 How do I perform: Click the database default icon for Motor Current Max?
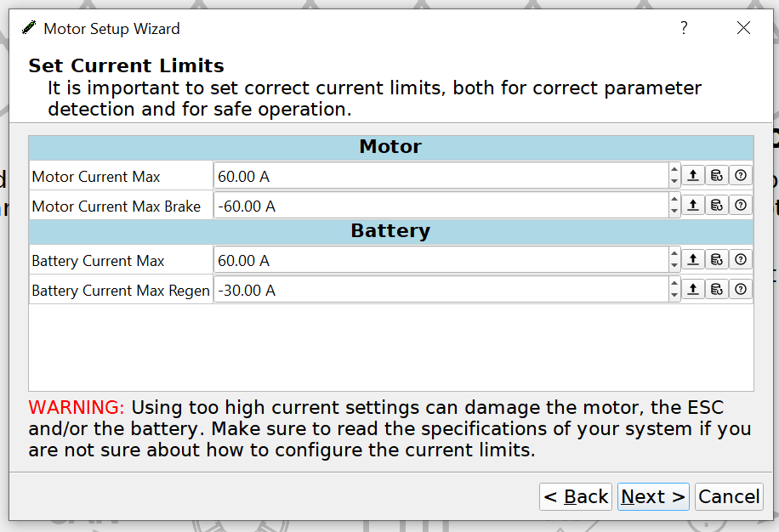tap(717, 175)
